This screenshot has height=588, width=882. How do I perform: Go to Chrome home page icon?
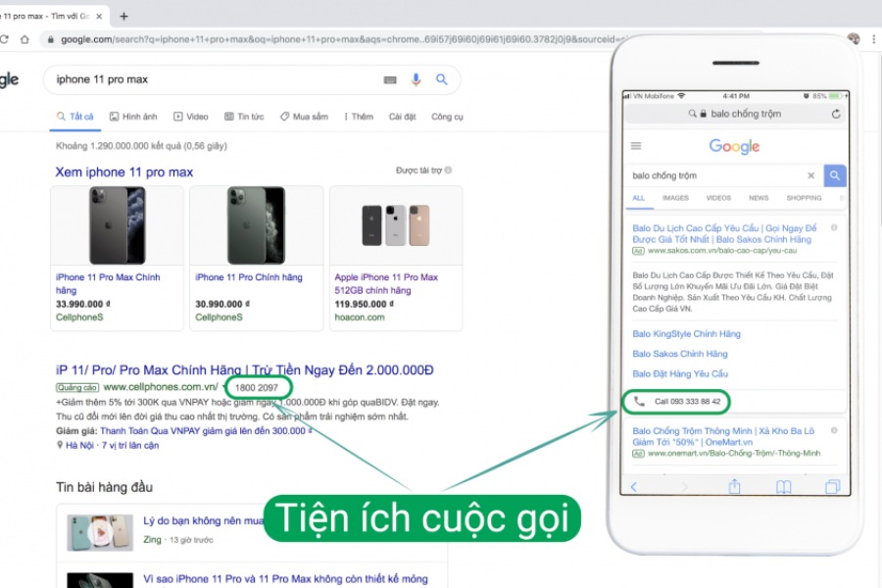pyautogui.click(x=24, y=39)
